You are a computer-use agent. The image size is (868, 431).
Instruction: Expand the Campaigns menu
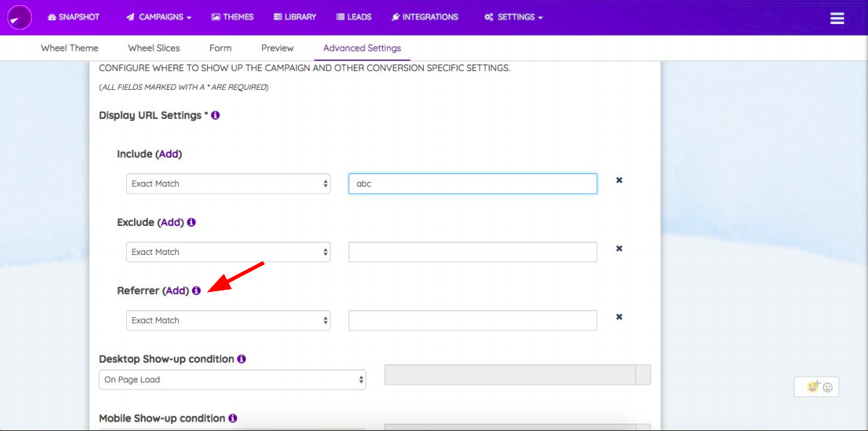[x=159, y=17]
